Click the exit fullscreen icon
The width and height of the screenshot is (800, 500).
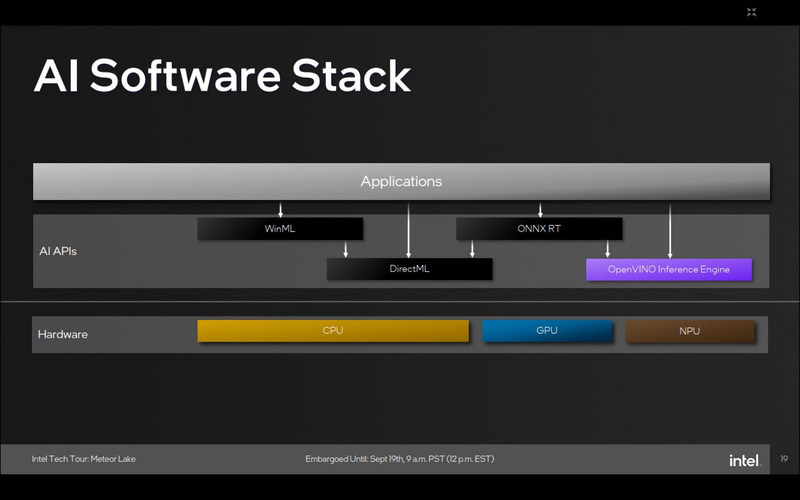(x=752, y=12)
